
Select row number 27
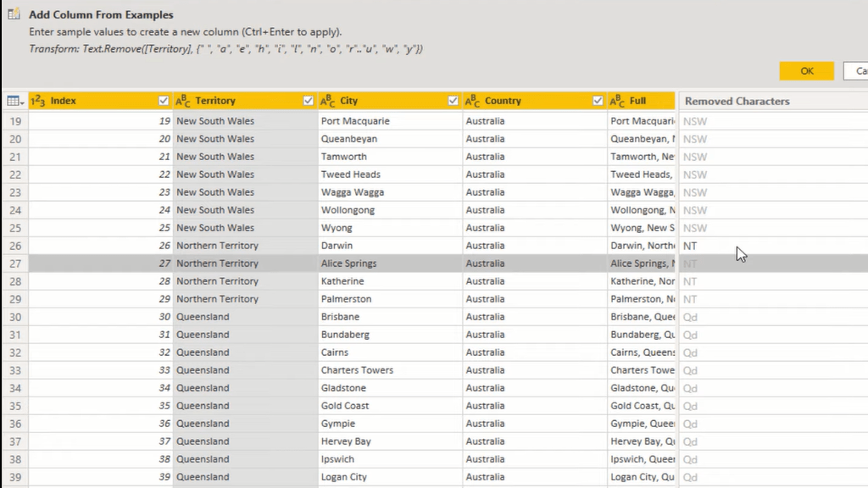point(15,263)
